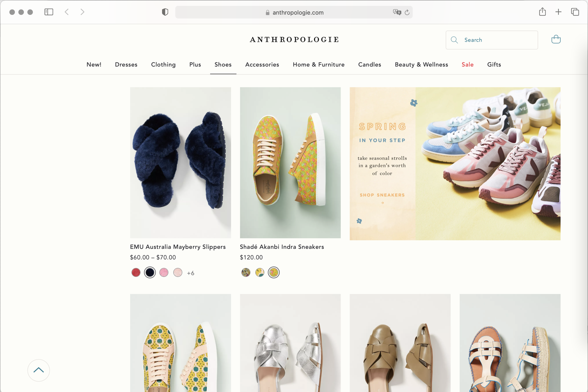588x392 pixels.
Task: Choose the first Indra Sneakers pattern swatch
Action: pyautogui.click(x=246, y=273)
